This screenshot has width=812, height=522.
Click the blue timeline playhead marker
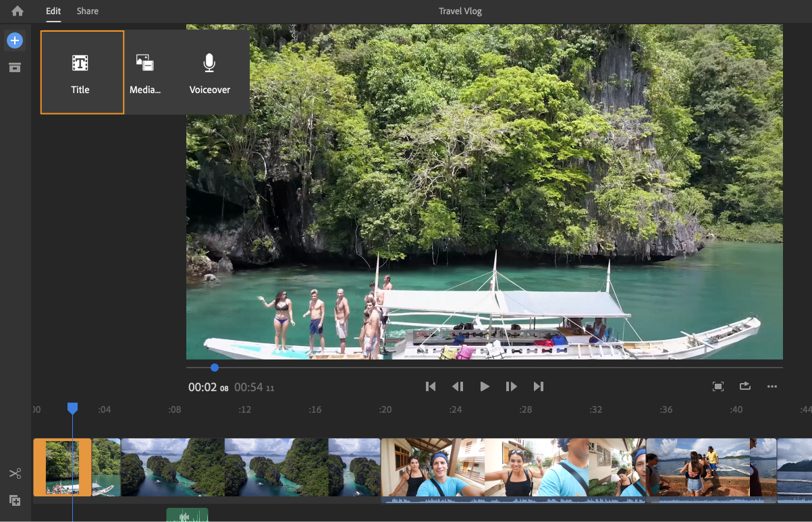point(72,408)
